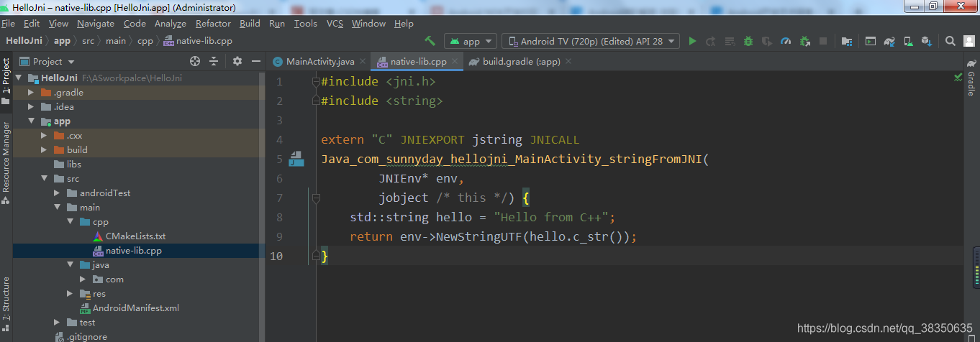Viewport: 980px width, 342px height.
Task: Open Project panel gear settings
Action: pos(237,61)
